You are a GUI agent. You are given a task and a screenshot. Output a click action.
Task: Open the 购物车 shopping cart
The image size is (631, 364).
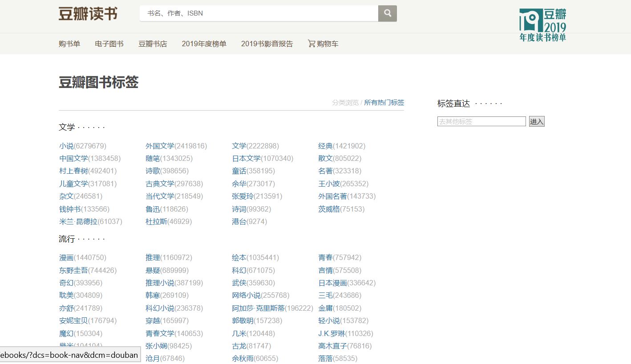coord(323,44)
